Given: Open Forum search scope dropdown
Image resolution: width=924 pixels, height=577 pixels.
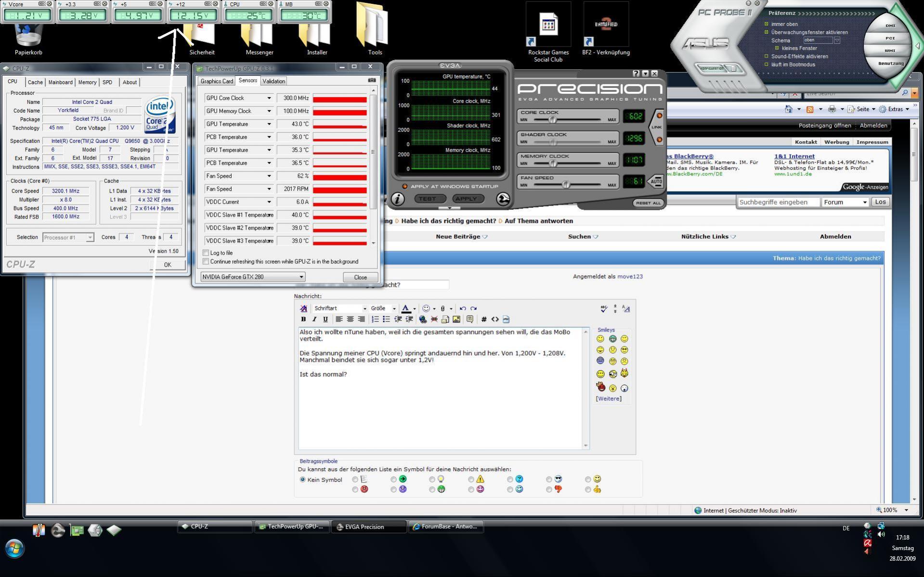Looking at the screenshot, I should (845, 202).
